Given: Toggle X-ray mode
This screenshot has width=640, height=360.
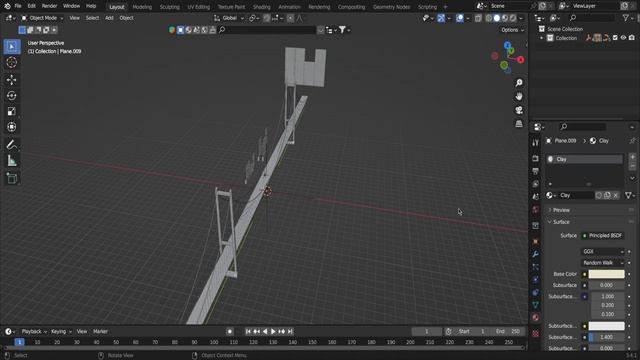Looking at the screenshot, I should (x=478, y=18).
